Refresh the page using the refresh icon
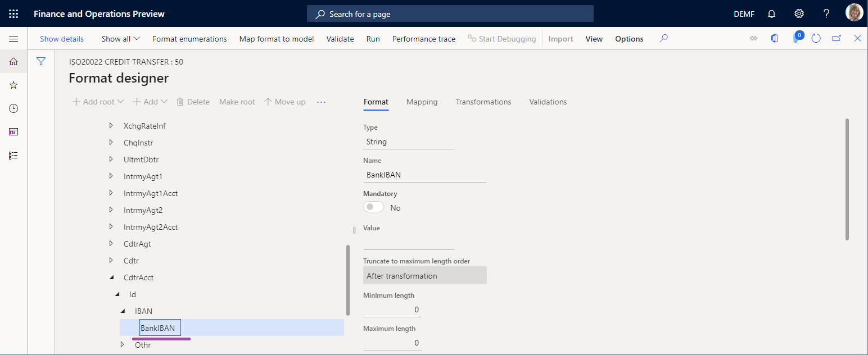868x355 pixels. click(x=816, y=38)
